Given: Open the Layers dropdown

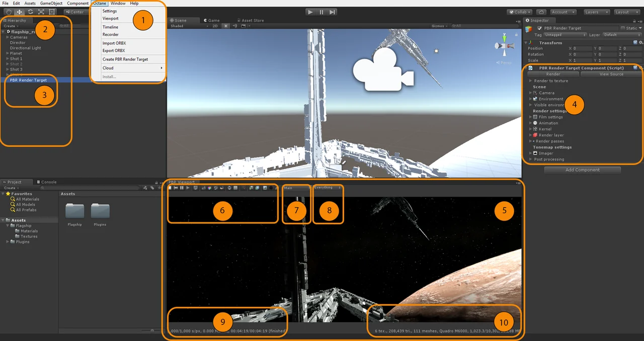Looking at the screenshot, I should click(x=597, y=12).
